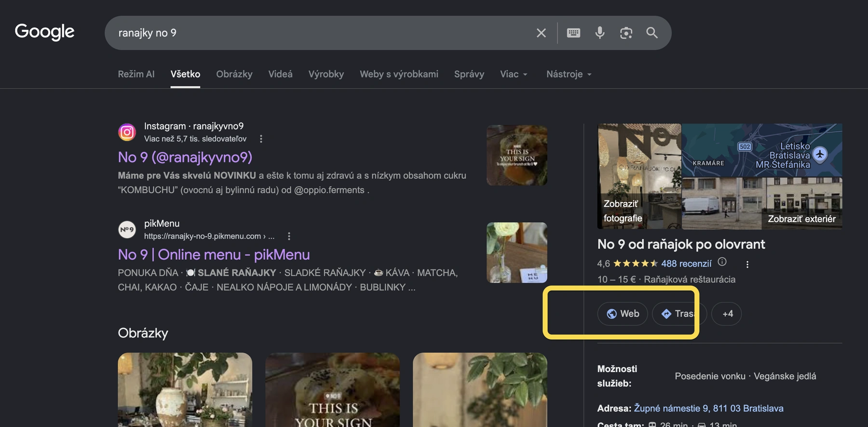This screenshot has width=868, height=427.
Task: Click title 'No 9 od raňajok po olovrant'
Action: point(681,244)
